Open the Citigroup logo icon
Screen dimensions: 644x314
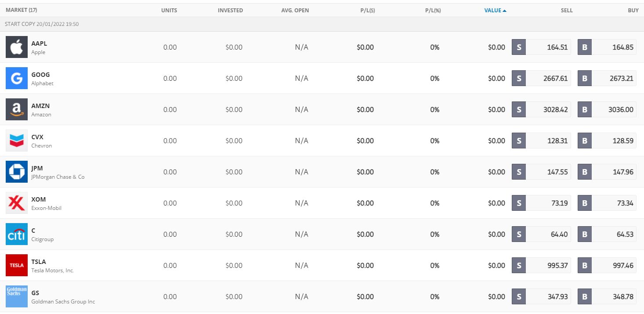click(17, 234)
